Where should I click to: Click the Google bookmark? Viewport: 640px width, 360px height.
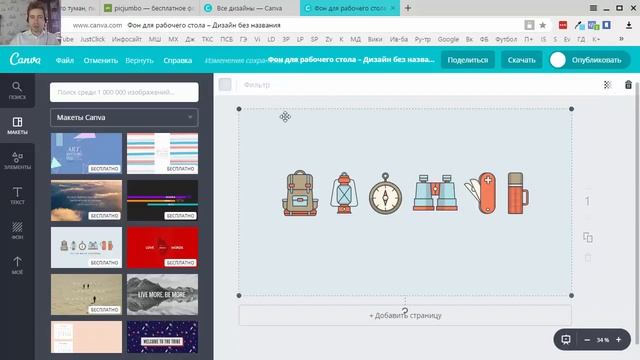point(448,39)
